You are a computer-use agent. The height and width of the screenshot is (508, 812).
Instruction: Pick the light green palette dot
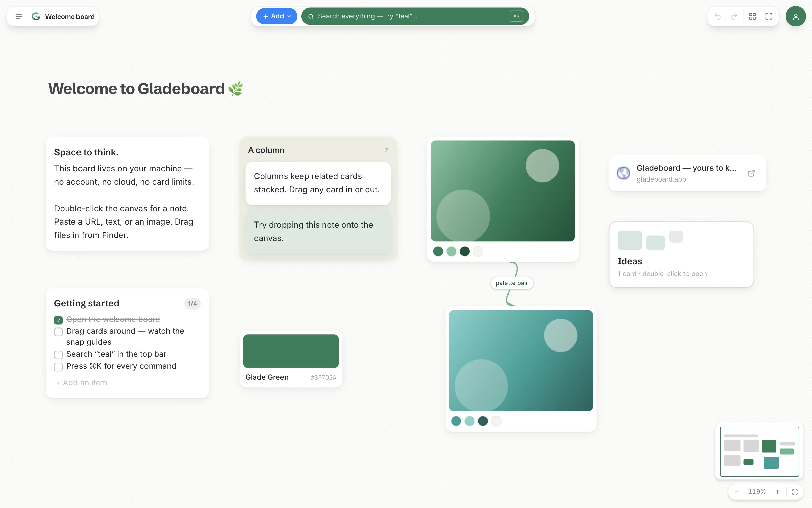click(x=451, y=251)
